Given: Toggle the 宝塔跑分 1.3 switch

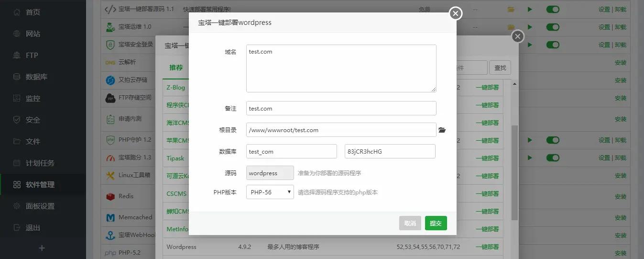Looking at the screenshot, I should [x=552, y=158].
